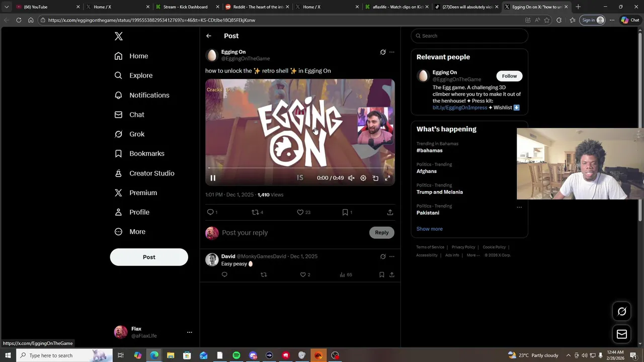Unmute the video with the speaker icon
This screenshot has height=362, width=644.
coord(351,178)
